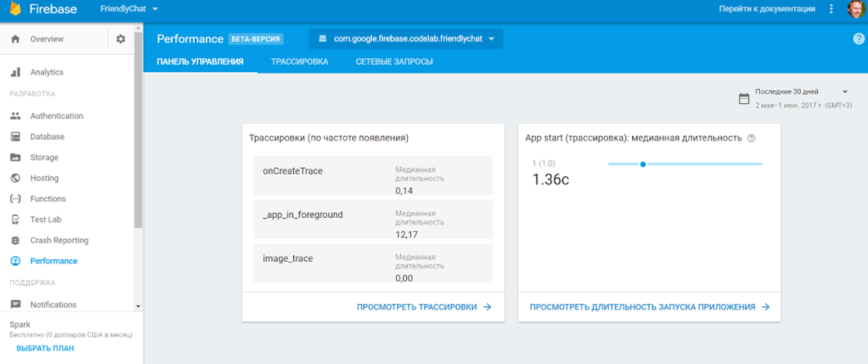Click the Performance gauge icon
Image resolution: width=868 pixels, height=364 pixels.
tap(16, 261)
